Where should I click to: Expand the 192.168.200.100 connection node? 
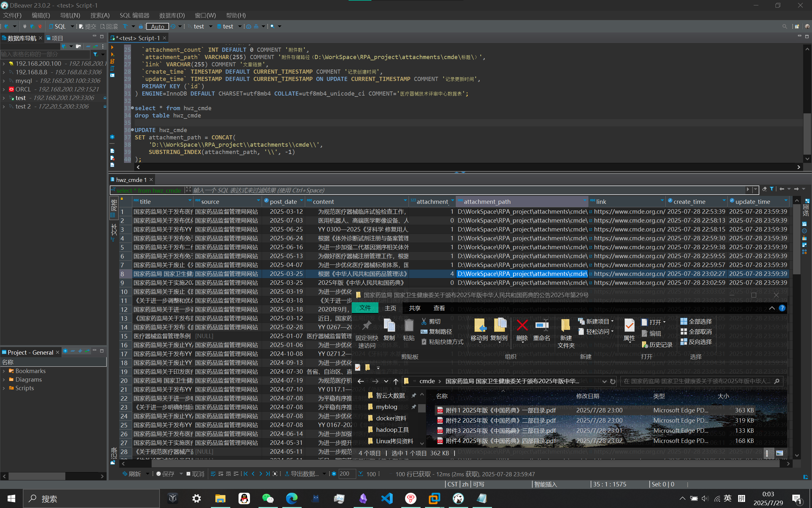tap(4, 63)
